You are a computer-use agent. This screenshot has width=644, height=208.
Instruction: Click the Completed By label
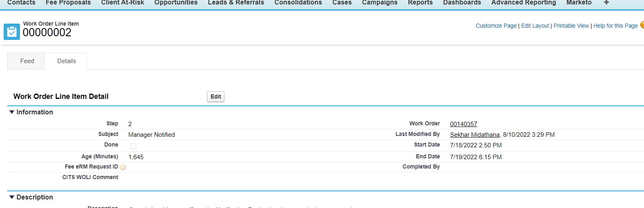tap(421, 166)
